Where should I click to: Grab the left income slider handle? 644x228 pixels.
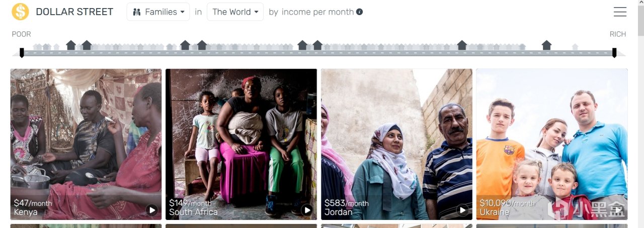(x=22, y=52)
